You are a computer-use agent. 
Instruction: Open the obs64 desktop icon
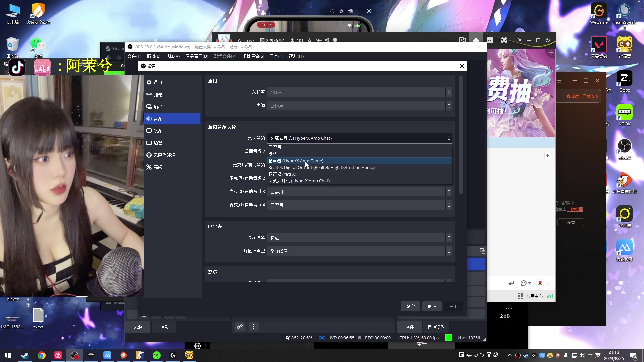pos(624,149)
